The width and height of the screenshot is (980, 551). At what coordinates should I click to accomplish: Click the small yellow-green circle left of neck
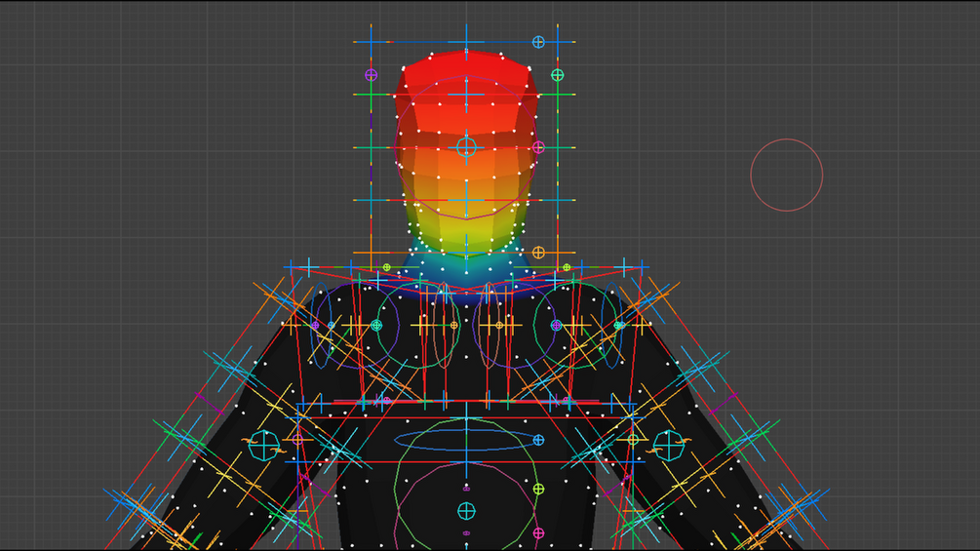tap(387, 267)
